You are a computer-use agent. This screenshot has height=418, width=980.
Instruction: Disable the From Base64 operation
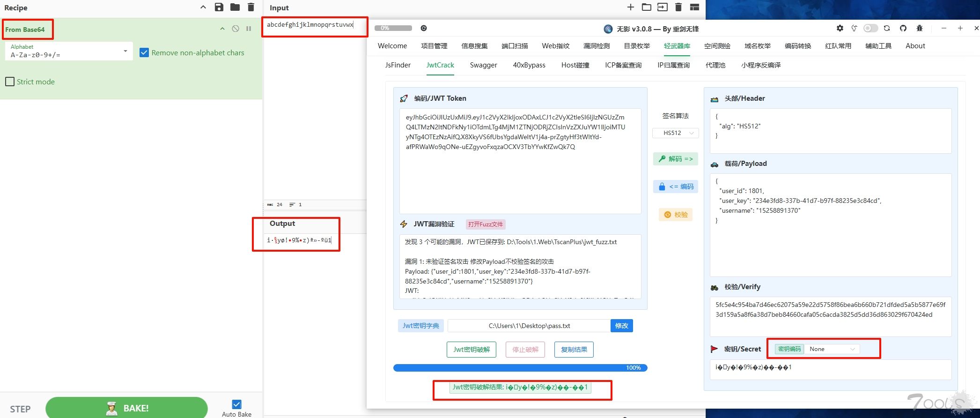(x=236, y=29)
